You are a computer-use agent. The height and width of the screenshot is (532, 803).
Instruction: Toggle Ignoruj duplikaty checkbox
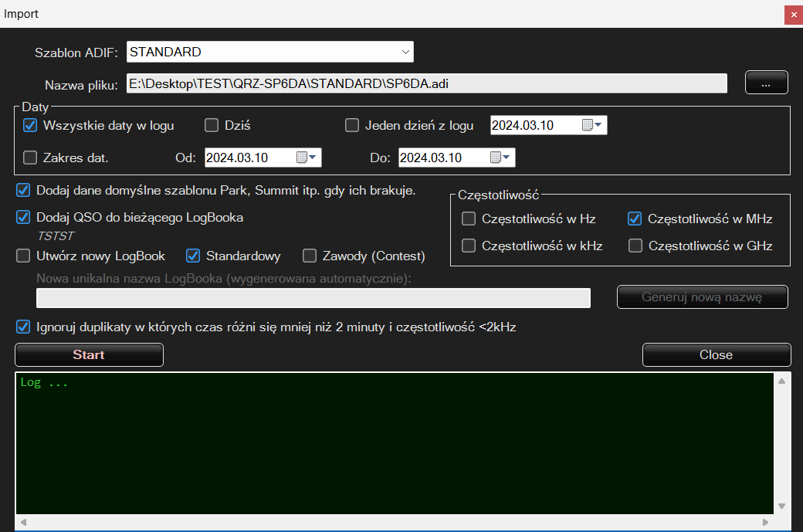pyautogui.click(x=23, y=327)
